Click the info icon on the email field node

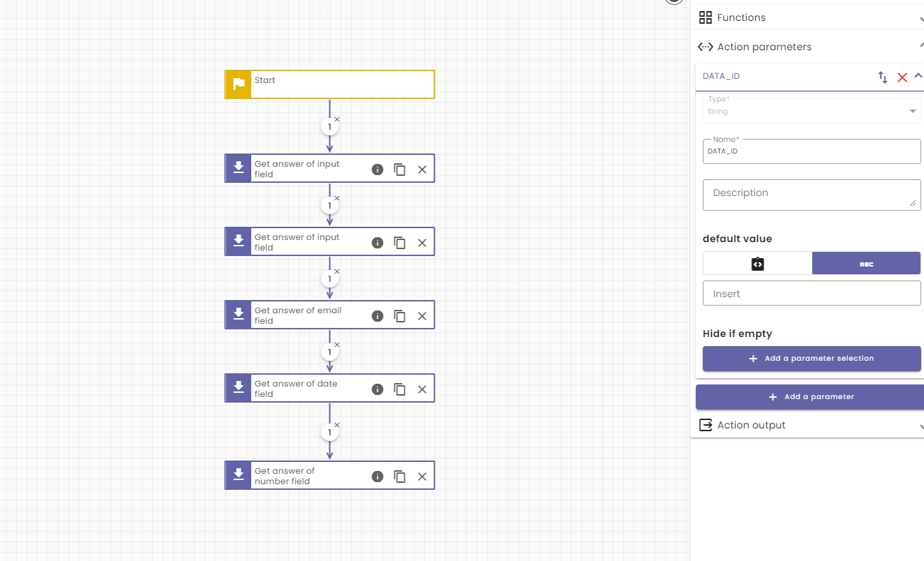coord(378,316)
